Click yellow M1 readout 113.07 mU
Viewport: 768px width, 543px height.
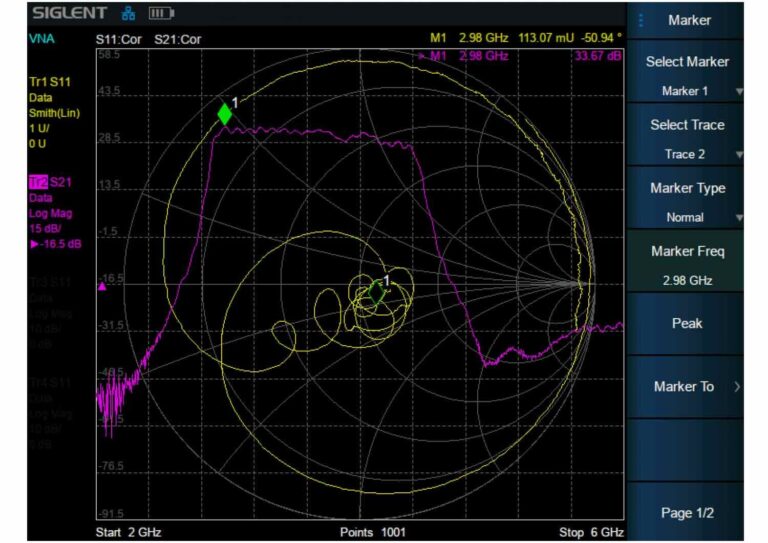[x=546, y=38]
